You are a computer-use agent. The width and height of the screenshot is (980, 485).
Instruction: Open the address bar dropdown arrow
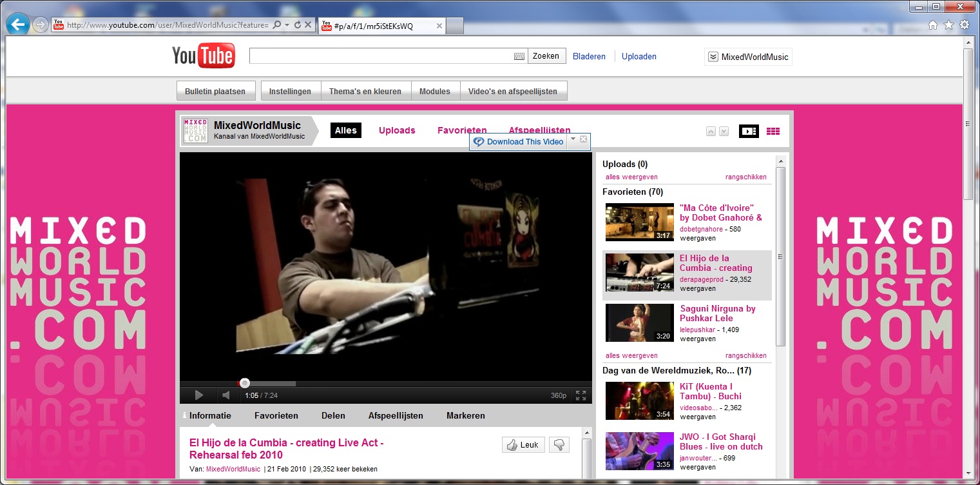[287, 25]
